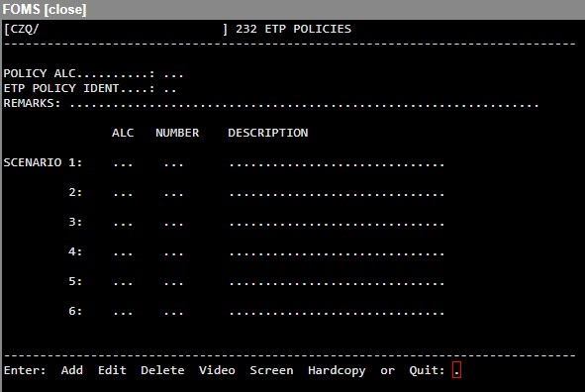Select Scenario 3 DESCRIPTION field
This screenshot has height=392, width=585.
(x=337, y=223)
